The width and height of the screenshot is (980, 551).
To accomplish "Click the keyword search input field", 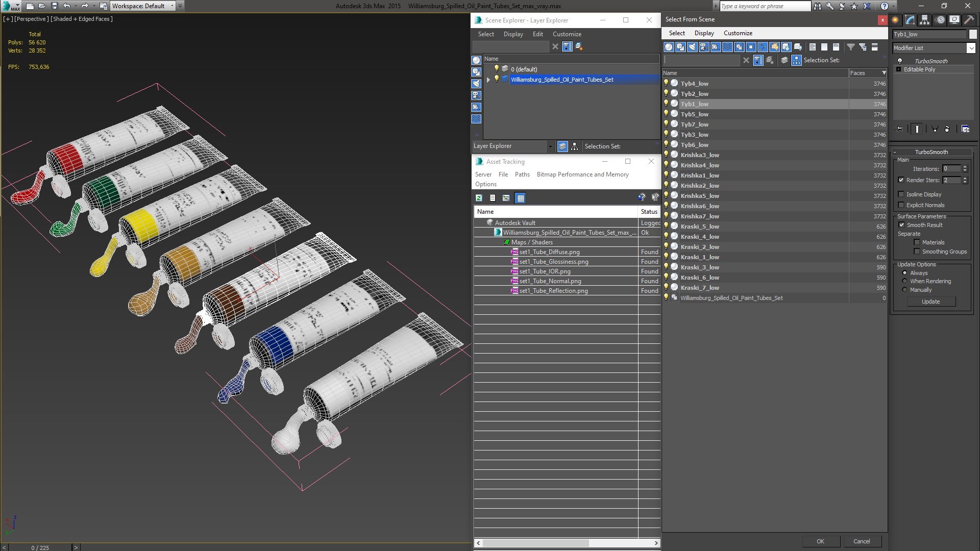I will (765, 6).
